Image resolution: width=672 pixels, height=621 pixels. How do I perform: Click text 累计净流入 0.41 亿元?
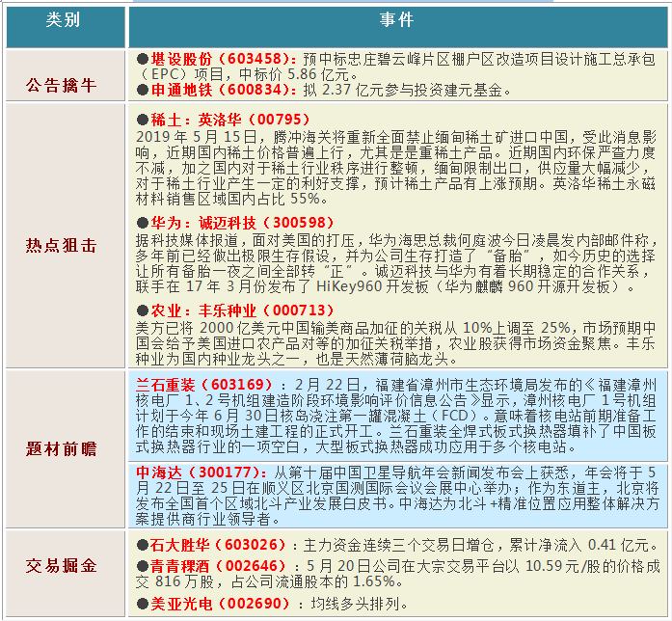[x=578, y=545]
